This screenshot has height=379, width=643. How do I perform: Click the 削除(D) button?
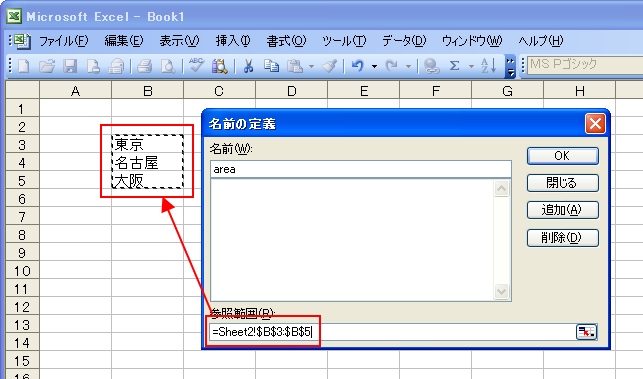[x=562, y=238]
